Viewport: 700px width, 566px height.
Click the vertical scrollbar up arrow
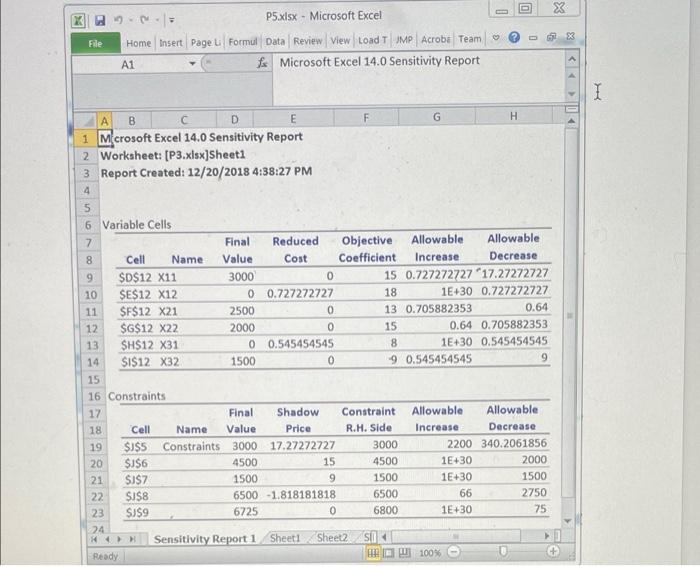click(x=572, y=121)
